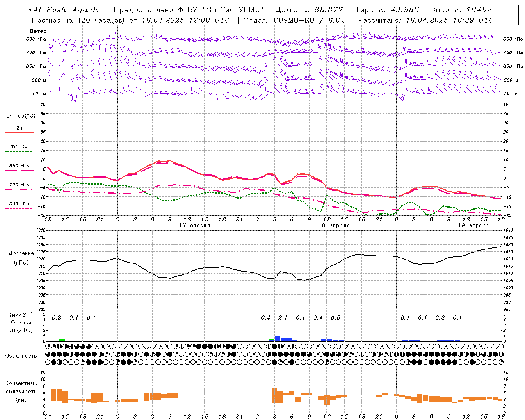Click the Осадки panel label

tap(21, 322)
